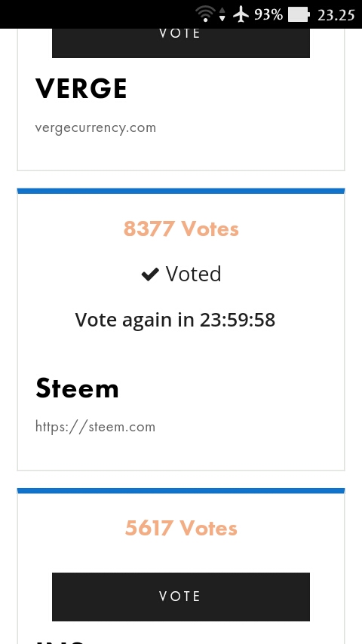
Task: Tap the 93% battery percentage
Action: 268,15
